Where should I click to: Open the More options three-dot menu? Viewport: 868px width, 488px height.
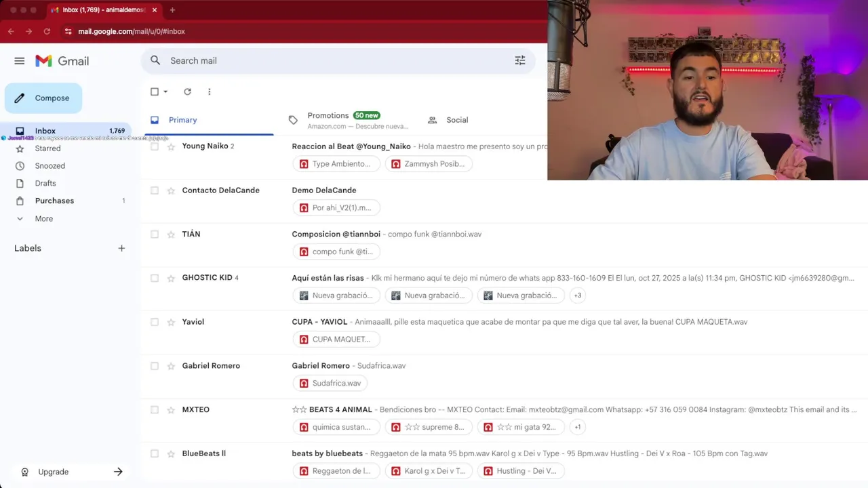pos(209,91)
